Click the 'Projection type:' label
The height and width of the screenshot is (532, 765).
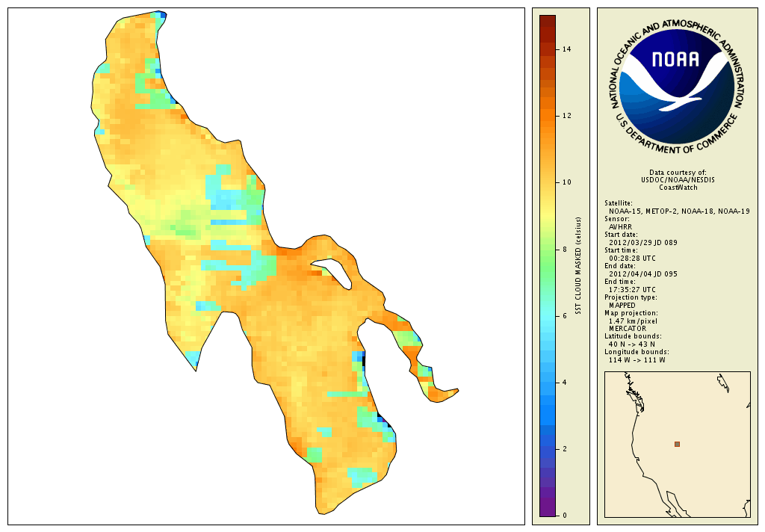point(631,297)
